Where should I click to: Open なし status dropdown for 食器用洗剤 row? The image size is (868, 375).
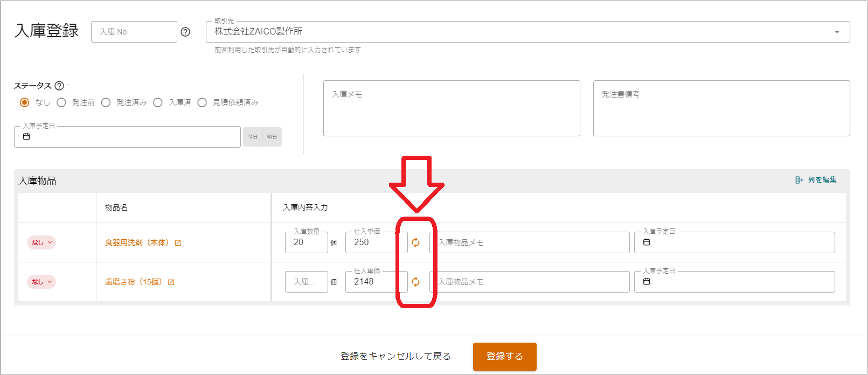(41, 242)
